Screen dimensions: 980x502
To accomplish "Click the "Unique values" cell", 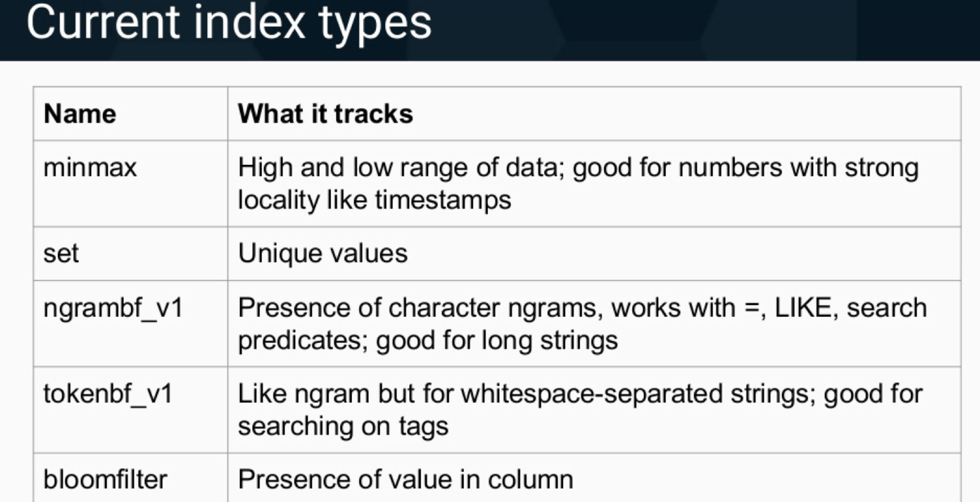I will click(322, 254).
